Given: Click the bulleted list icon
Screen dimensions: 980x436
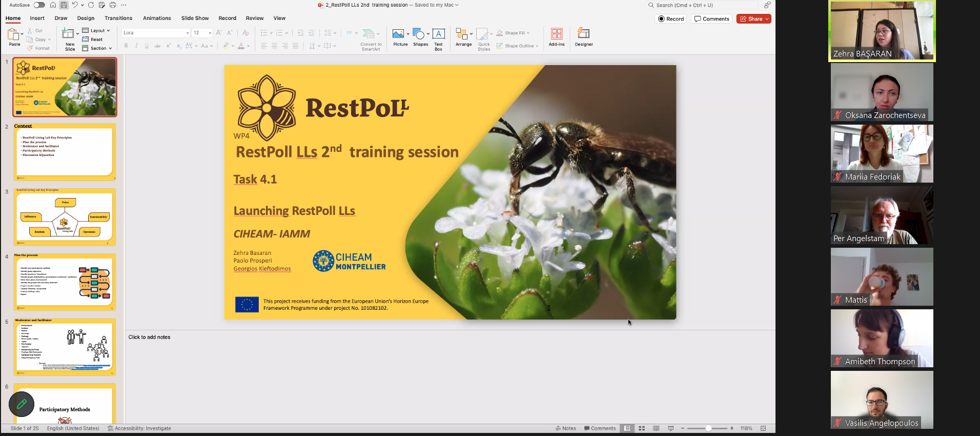Looking at the screenshot, I should coord(263,33).
